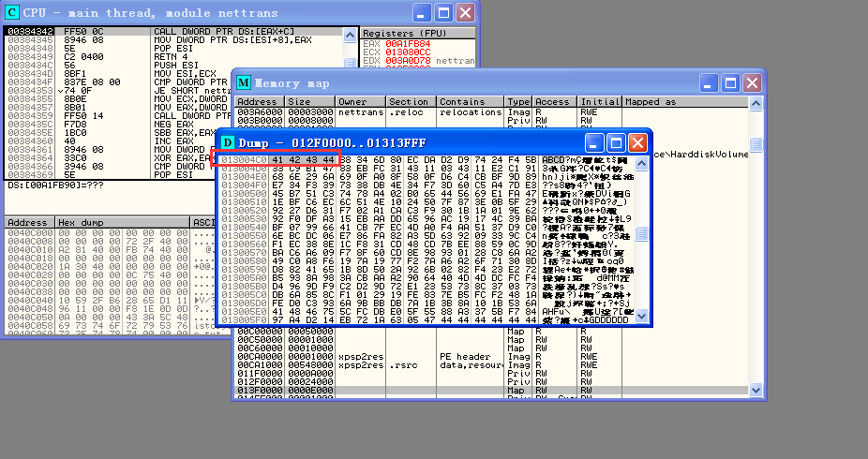Minimize the Dump 012F0000 window
Image resolution: width=868 pixels, height=459 pixels.
[594, 142]
